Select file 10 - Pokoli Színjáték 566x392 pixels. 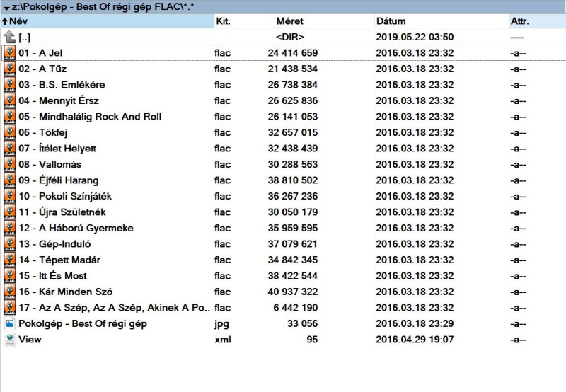(65, 196)
